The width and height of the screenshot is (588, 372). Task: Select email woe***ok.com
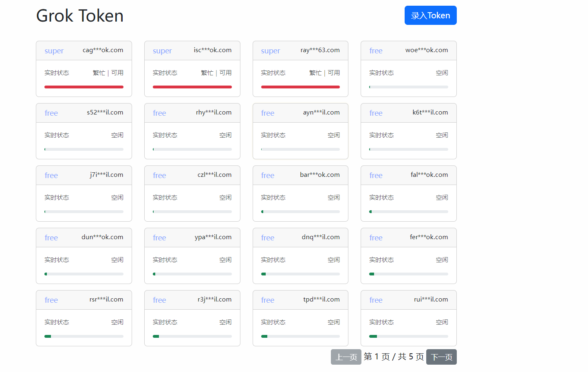click(427, 50)
